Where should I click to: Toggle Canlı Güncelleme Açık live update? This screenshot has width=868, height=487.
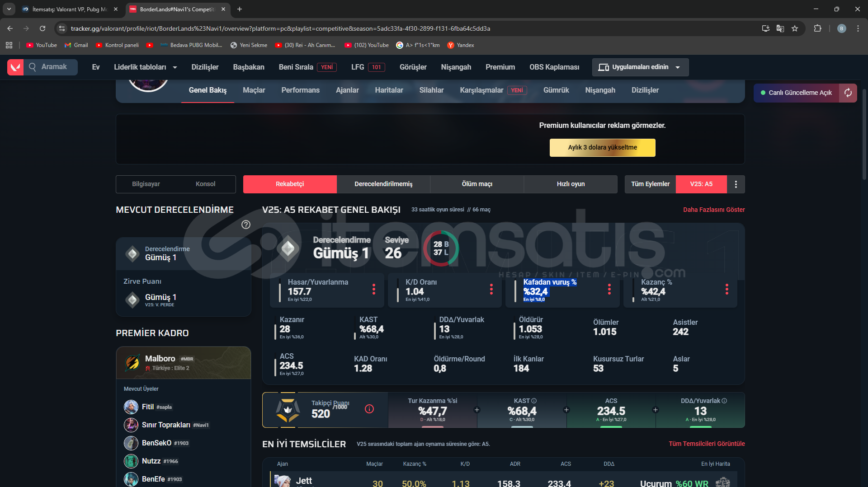pos(797,93)
